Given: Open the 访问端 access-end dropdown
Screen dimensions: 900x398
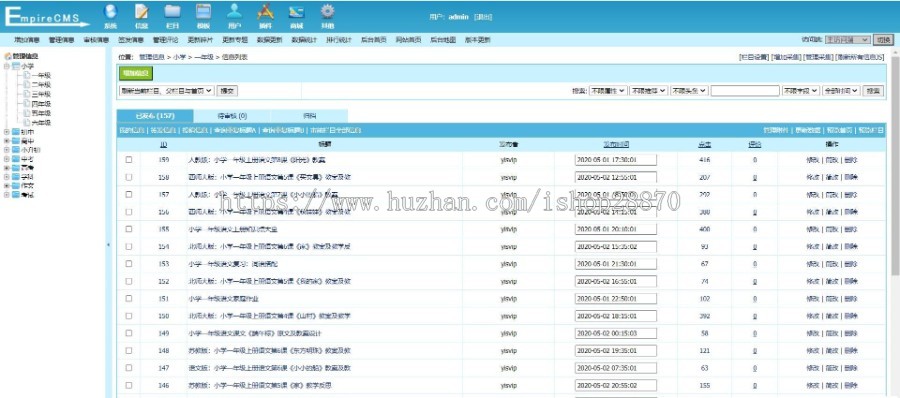Looking at the screenshot, I should point(847,40).
